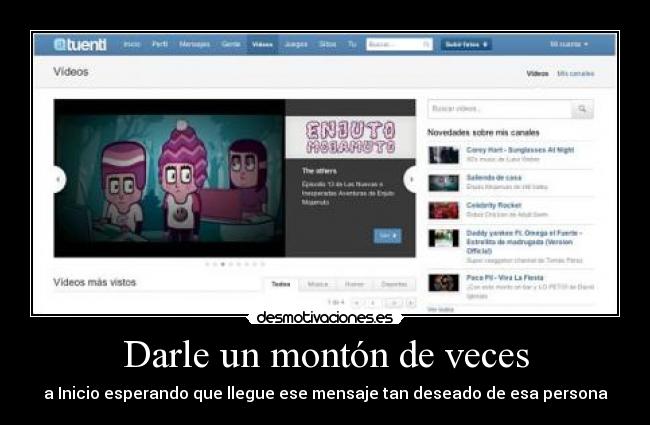Open the Daddy Yankee ft. Omega el Fuerte link

[524, 242]
